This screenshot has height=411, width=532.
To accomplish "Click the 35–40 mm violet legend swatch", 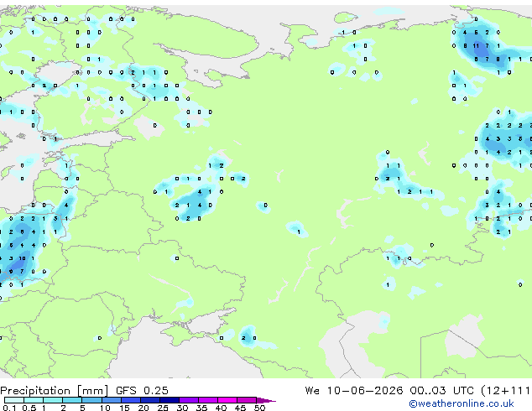I will point(207,400).
